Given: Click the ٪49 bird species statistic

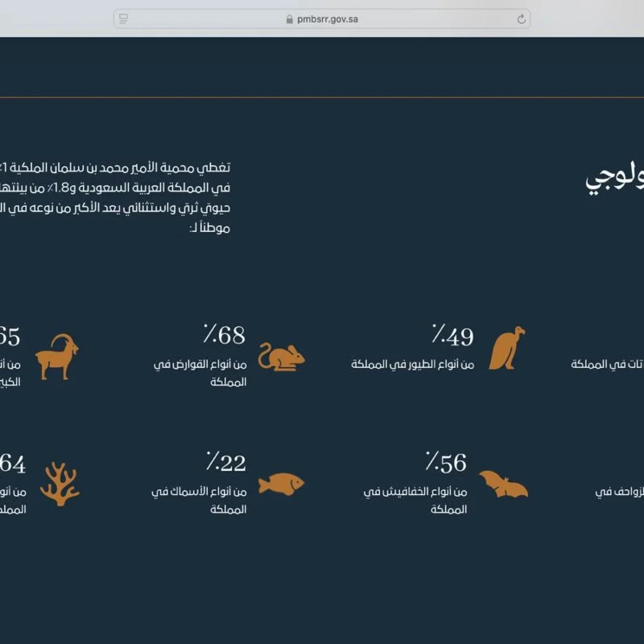Looking at the screenshot, I should click(x=453, y=335).
